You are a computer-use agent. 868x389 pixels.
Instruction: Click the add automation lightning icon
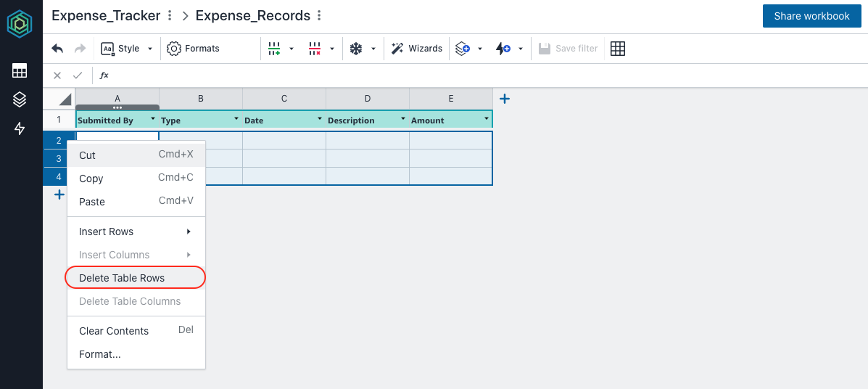(503, 48)
